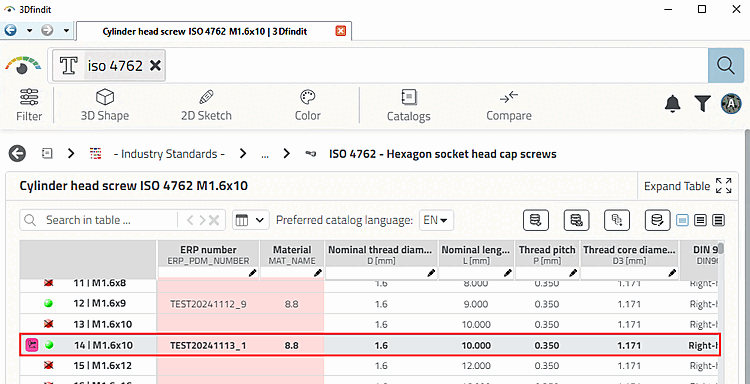Screen dimensions: 750x384
Task: Select the 3D Shape search tool
Action: click(x=105, y=105)
